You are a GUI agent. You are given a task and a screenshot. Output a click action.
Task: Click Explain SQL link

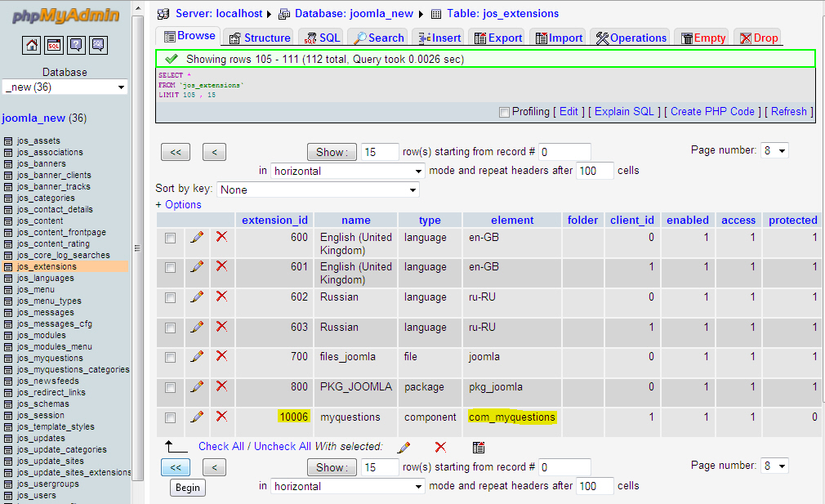[x=624, y=112]
